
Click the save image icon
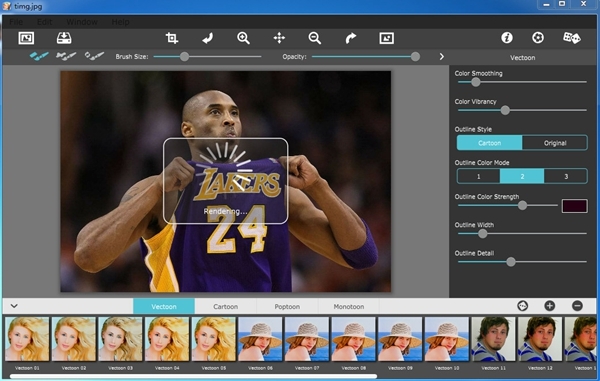(x=64, y=38)
